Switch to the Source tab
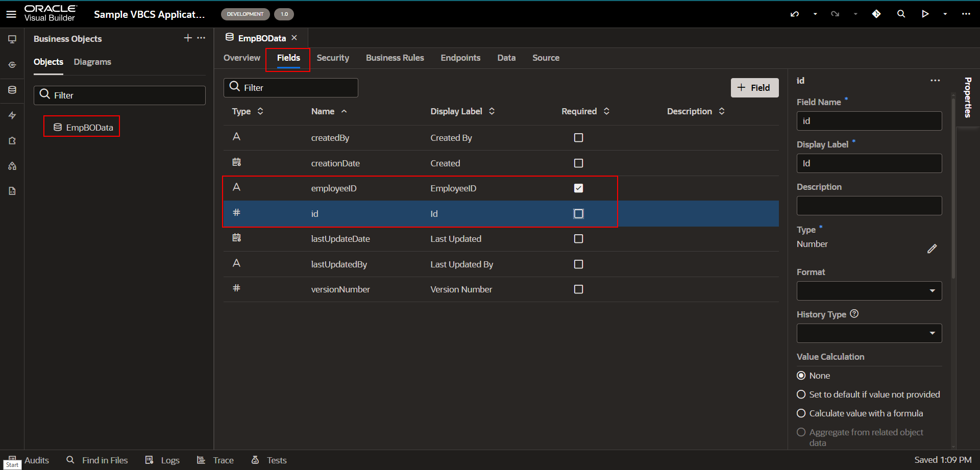The image size is (980, 470). coord(546,58)
